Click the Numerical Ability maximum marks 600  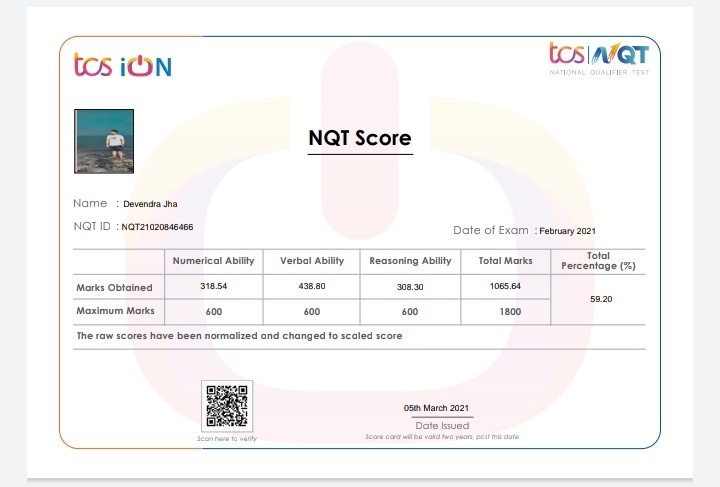pos(214,312)
